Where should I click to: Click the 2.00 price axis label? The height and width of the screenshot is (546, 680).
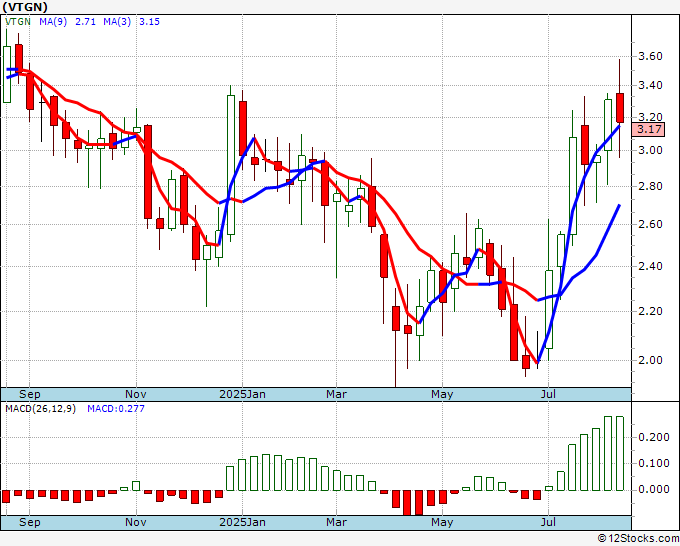click(x=650, y=360)
